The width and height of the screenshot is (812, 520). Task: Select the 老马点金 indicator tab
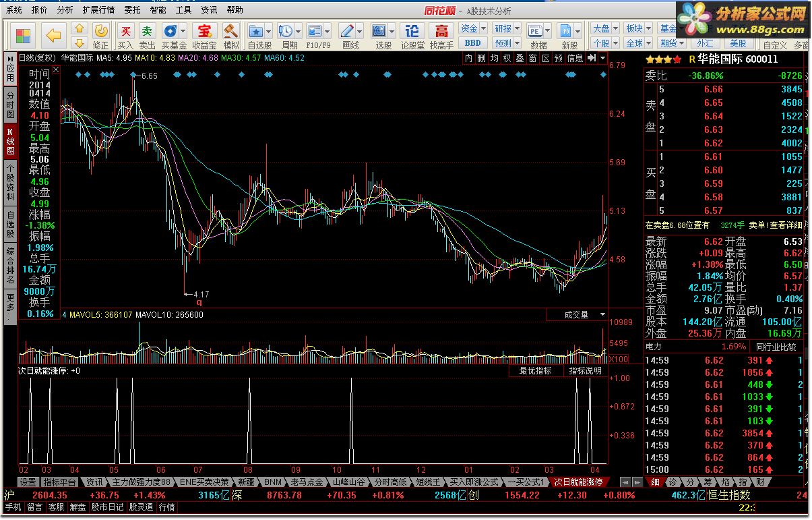point(307,482)
